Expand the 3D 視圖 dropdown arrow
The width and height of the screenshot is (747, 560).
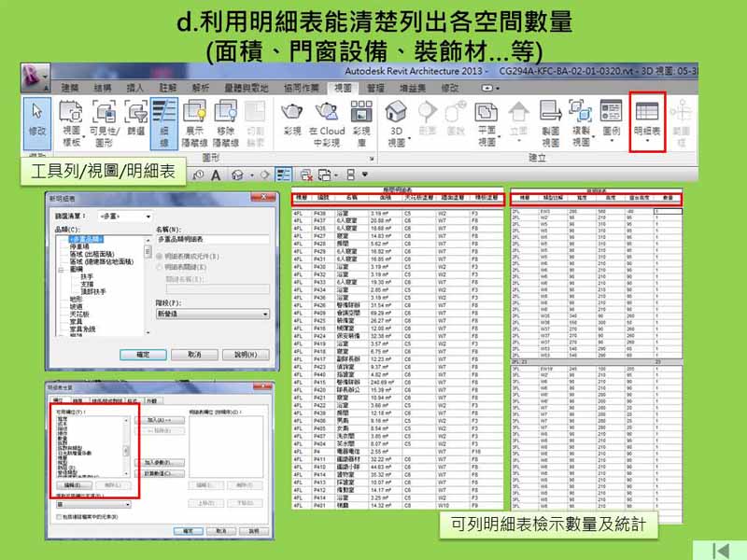[409, 139]
